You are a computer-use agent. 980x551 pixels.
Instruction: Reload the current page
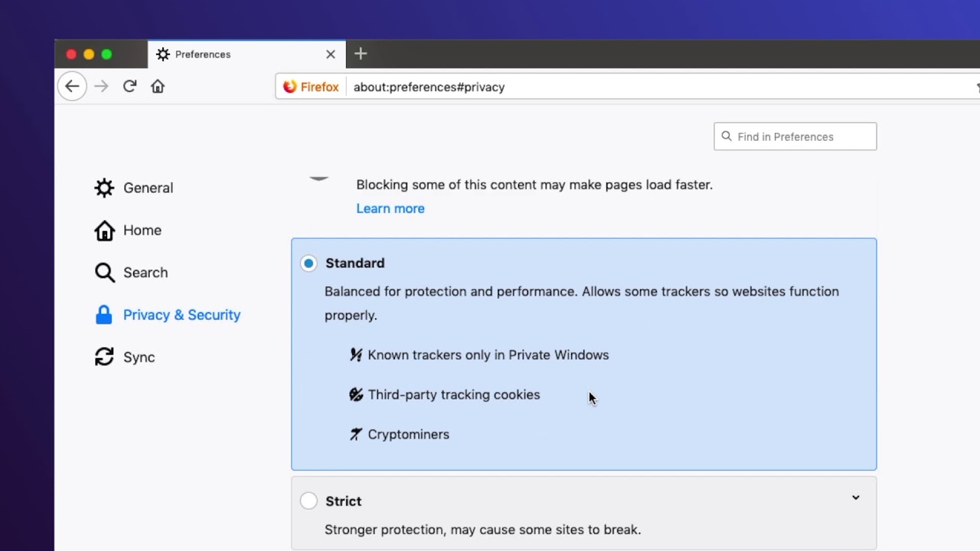click(129, 86)
